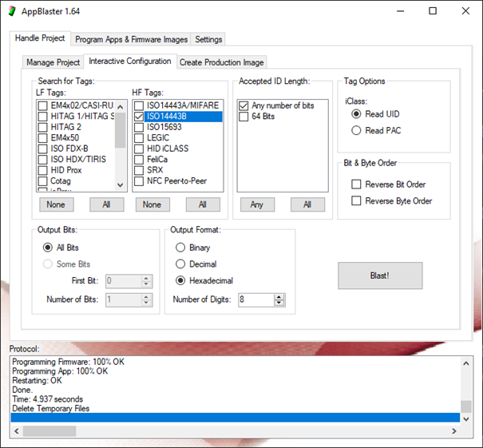Click the Number of Digits field
Image resolution: width=483 pixels, height=448 pixels.
256,299
